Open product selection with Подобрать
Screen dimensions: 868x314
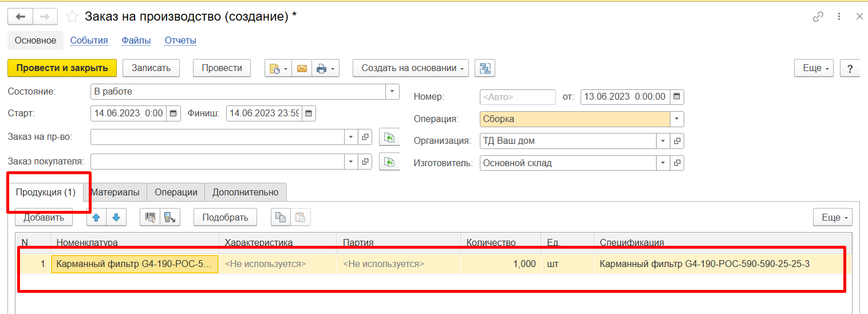pos(225,217)
